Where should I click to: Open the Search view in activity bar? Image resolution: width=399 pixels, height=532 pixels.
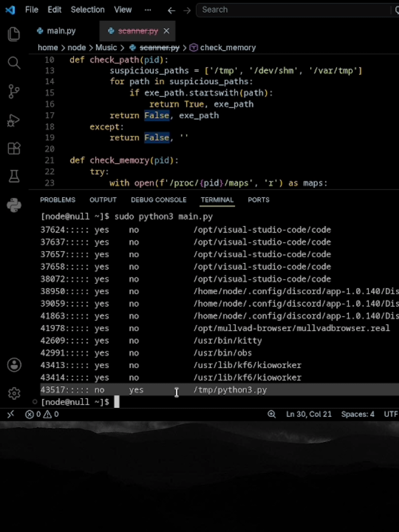tap(14, 63)
